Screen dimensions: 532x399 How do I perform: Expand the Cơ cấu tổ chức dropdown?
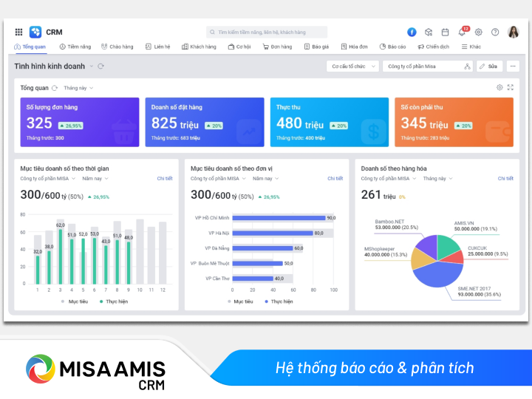click(353, 66)
